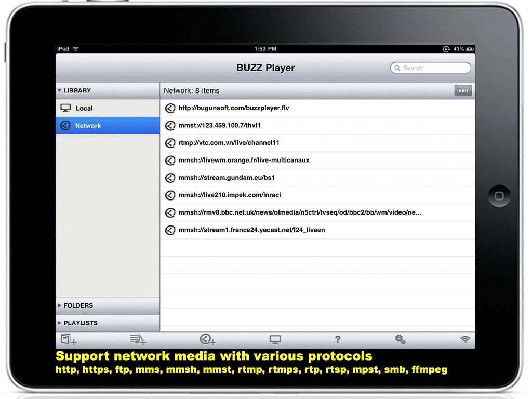
Task: Open mmsh://stream1.france24.yacast.net/f24_liveen
Action: pyautogui.click(x=317, y=230)
